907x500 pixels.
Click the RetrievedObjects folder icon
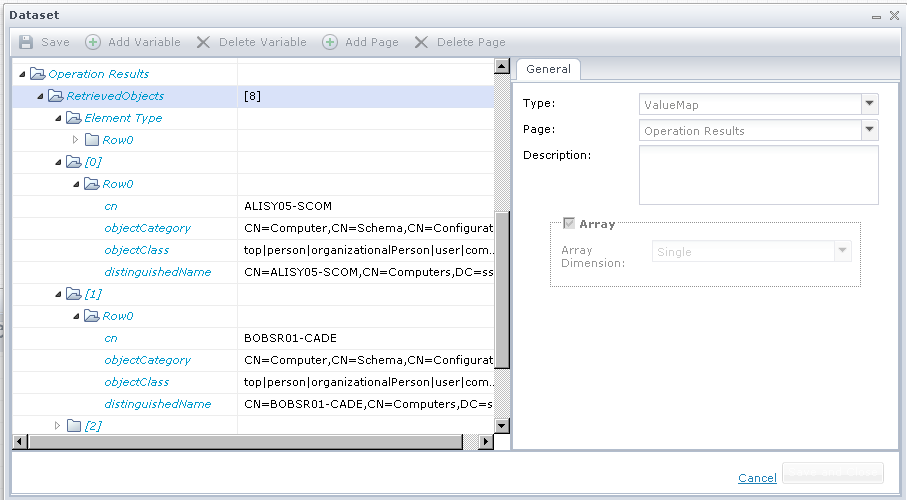pyautogui.click(x=56, y=96)
